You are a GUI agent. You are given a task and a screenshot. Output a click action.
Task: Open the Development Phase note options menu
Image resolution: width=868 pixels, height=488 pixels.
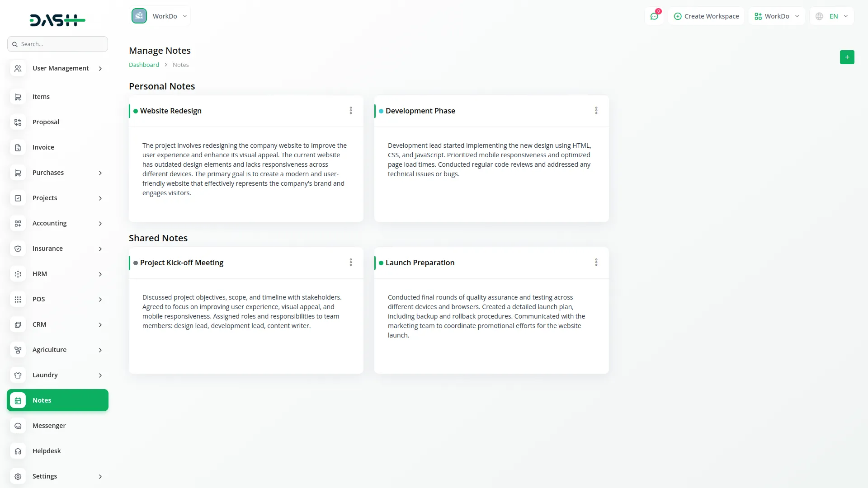pos(596,111)
